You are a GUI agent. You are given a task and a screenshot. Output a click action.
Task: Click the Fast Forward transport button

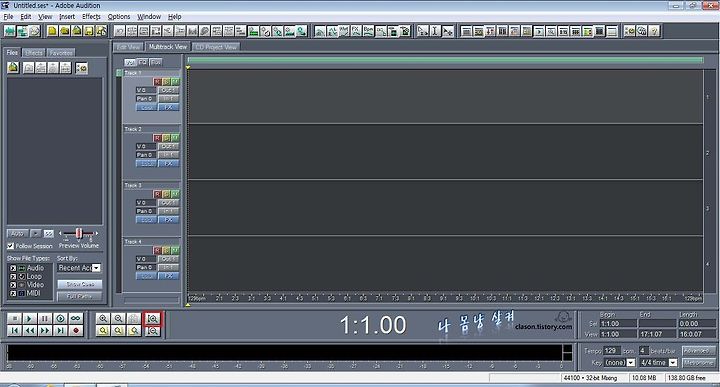(x=45, y=331)
